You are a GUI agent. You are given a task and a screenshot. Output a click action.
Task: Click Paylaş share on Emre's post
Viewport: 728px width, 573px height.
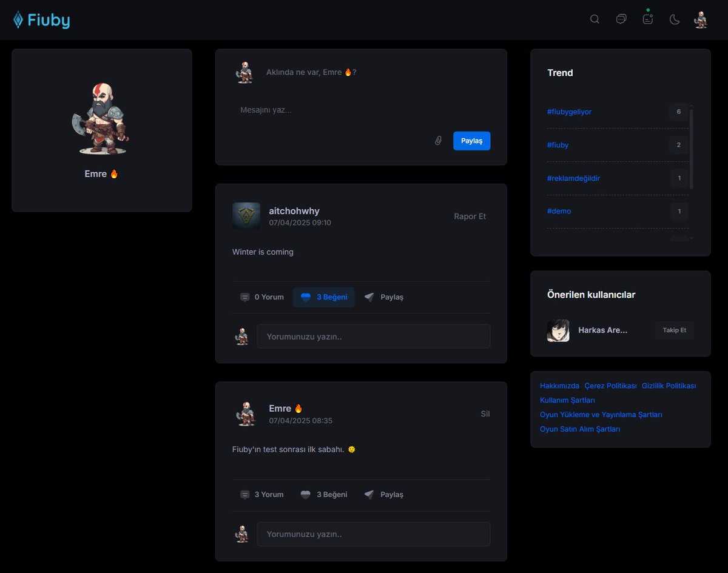[x=383, y=495]
